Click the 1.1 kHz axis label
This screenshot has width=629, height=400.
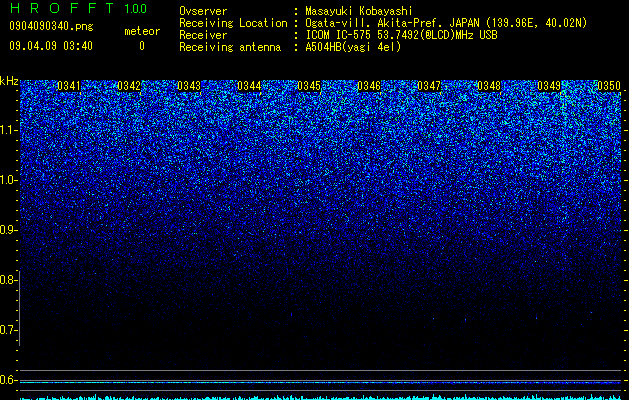pos(8,130)
